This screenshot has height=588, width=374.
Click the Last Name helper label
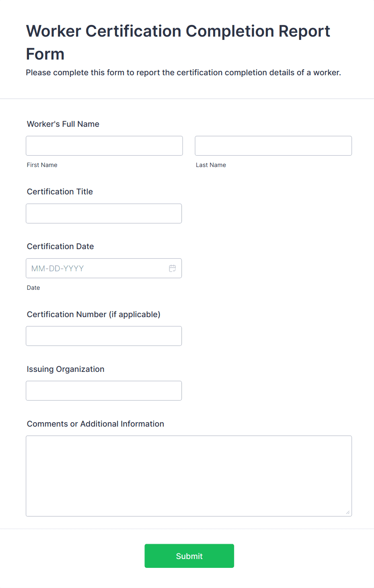[x=211, y=165]
